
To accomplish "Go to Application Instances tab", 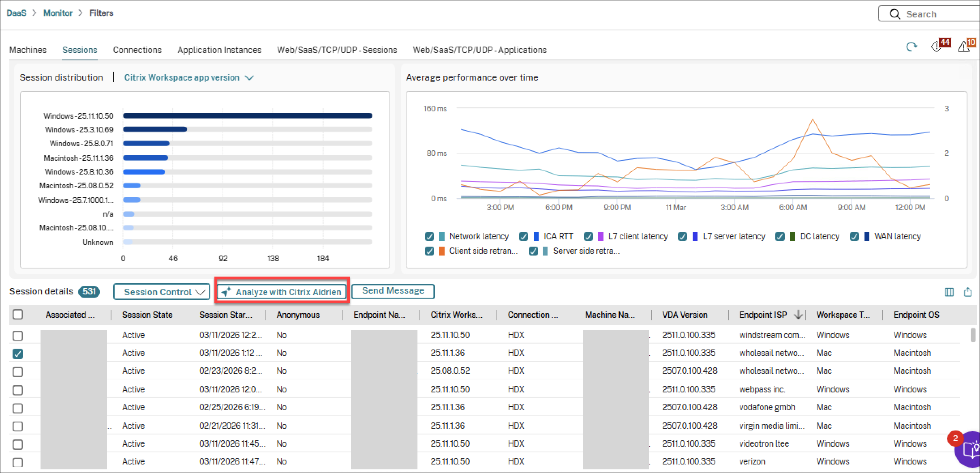I will tap(219, 50).
